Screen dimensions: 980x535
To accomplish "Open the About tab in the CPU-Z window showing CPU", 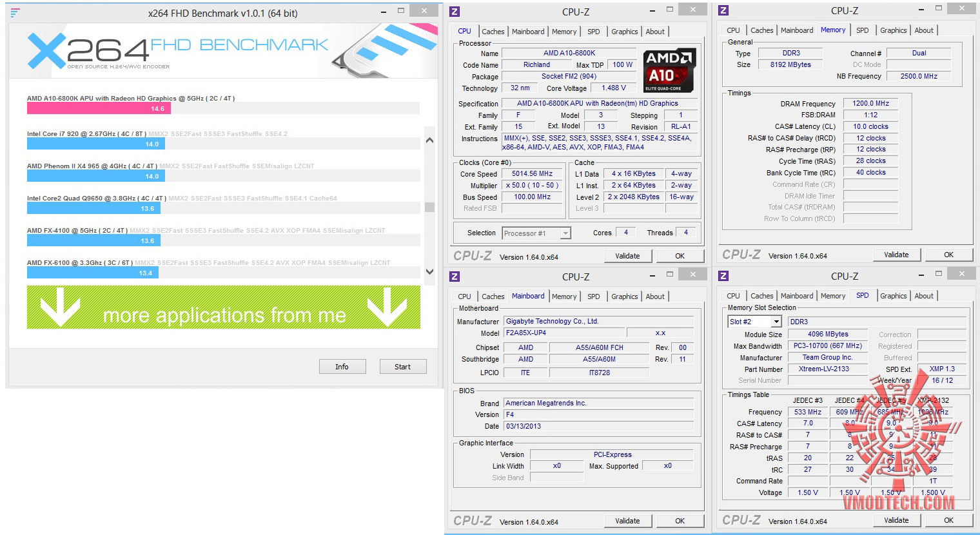I will (655, 32).
